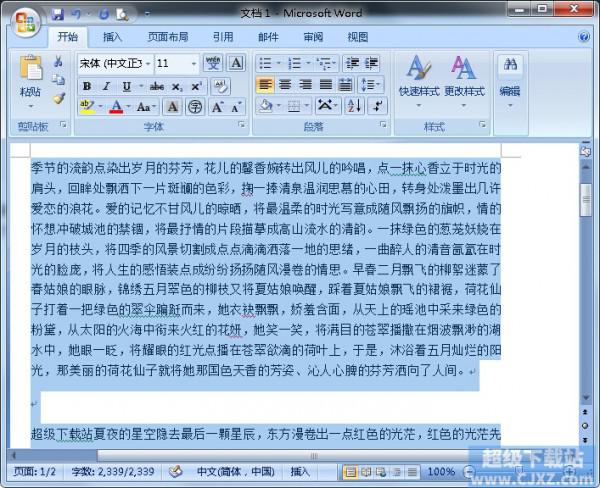Switch to the 邮件 tab
600x488 pixels.
268,37
